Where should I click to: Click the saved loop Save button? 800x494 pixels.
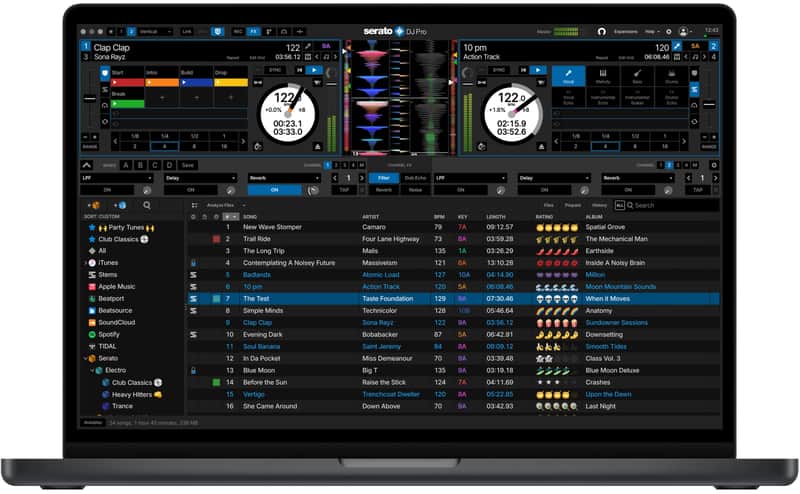[x=188, y=165]
